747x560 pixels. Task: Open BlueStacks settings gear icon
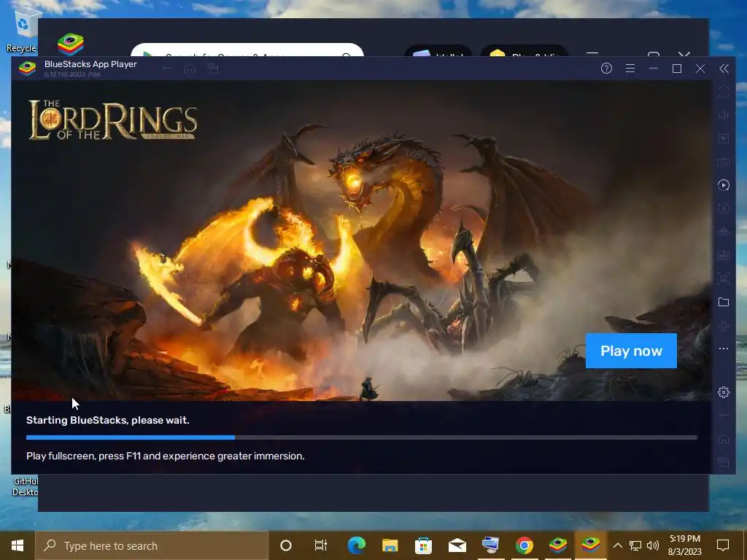(724, 392)
